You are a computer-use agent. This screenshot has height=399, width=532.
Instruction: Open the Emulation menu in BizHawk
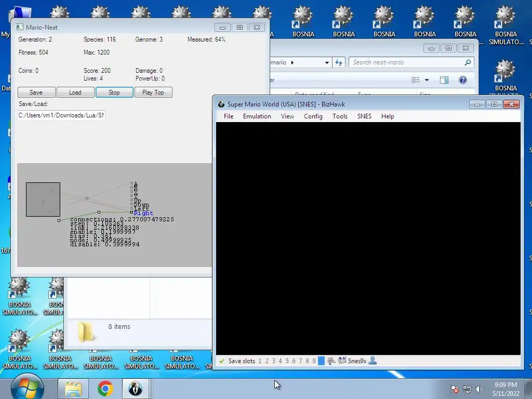click(x=257, y=116)
